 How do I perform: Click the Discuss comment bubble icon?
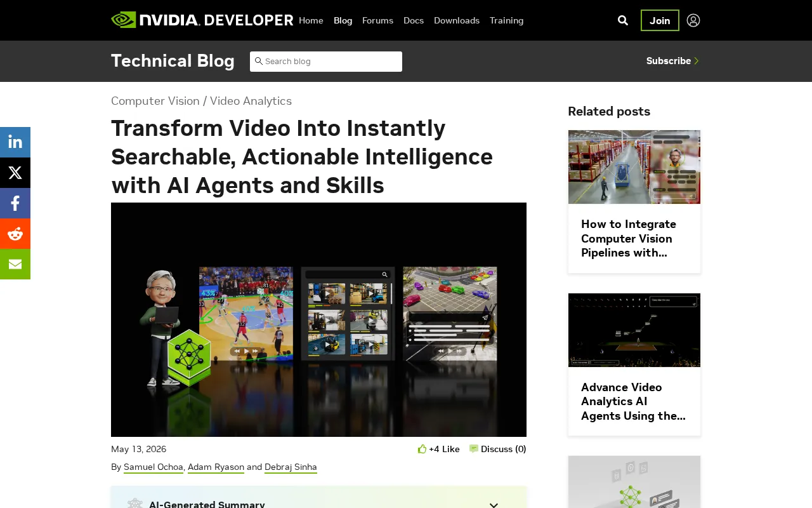(x=473, y=449)
